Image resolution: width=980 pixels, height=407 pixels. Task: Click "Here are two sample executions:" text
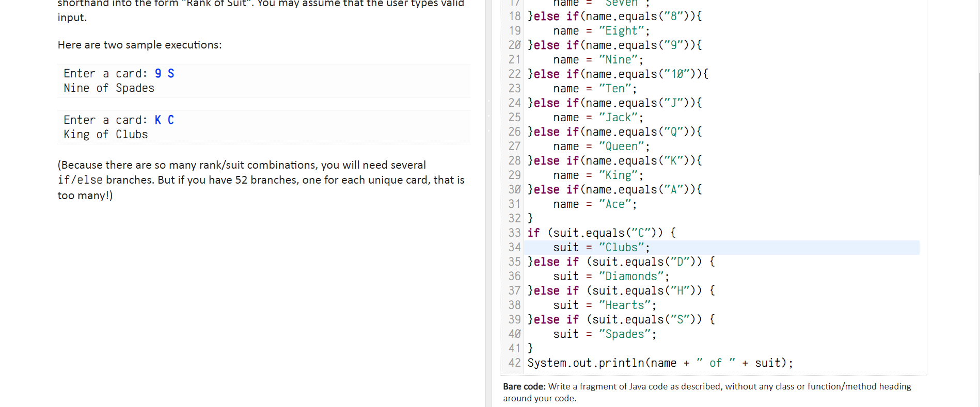(140, 45)
